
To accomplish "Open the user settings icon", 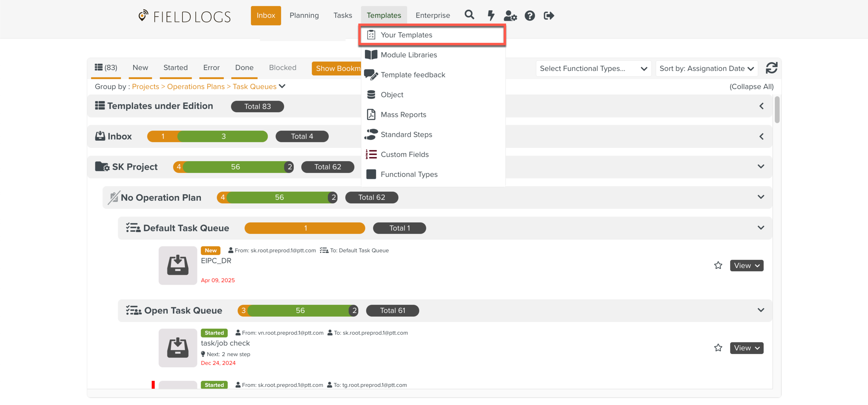I will (510, 16).
